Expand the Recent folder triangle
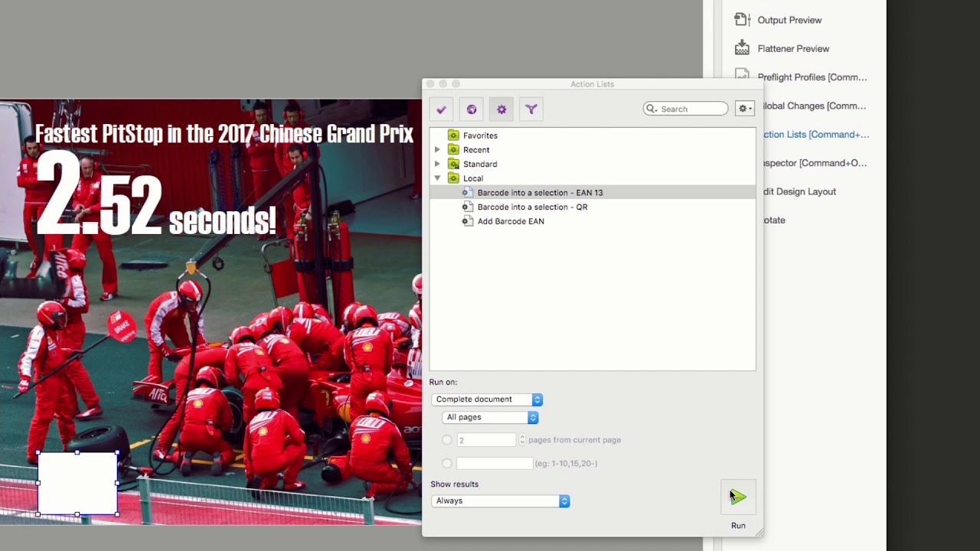The image size is (980, 551). click(437, 150)
